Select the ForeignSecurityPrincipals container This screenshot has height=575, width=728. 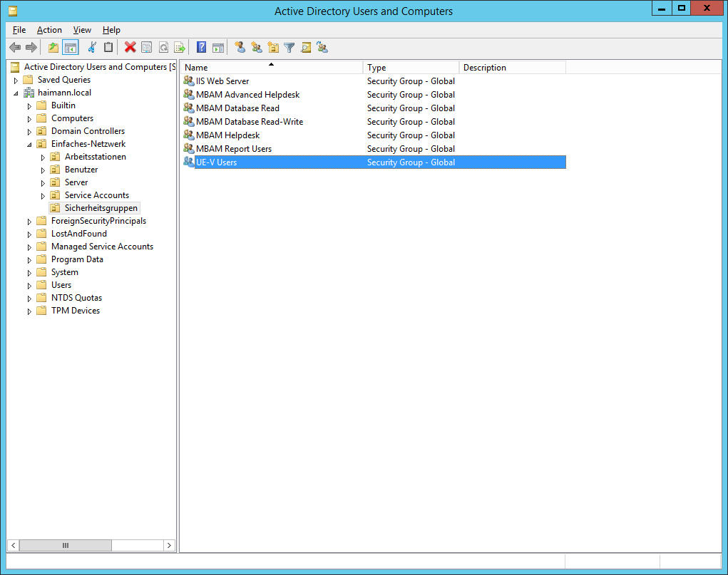coord(98,221)
